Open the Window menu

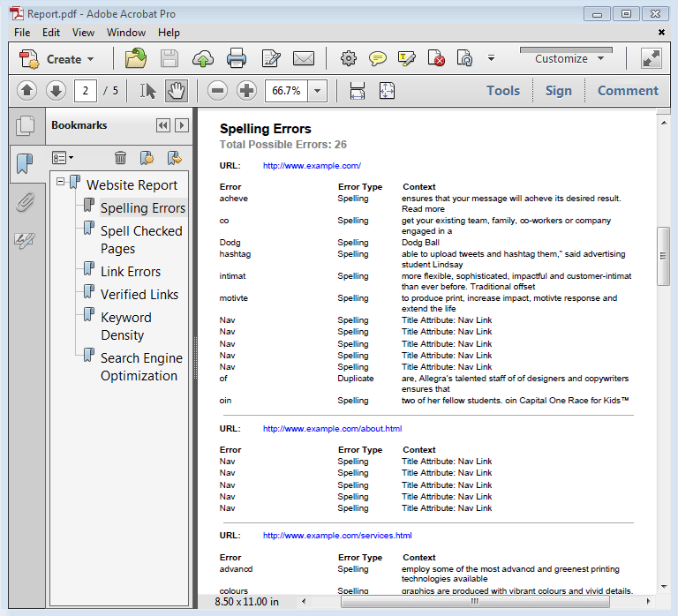pyautogui.click(x=126, y=33)
